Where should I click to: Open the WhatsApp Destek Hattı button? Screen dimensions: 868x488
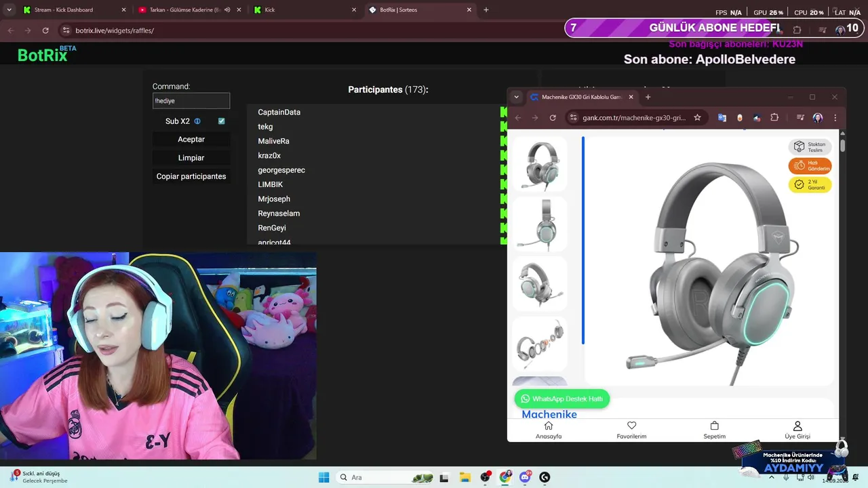[562, 399]
